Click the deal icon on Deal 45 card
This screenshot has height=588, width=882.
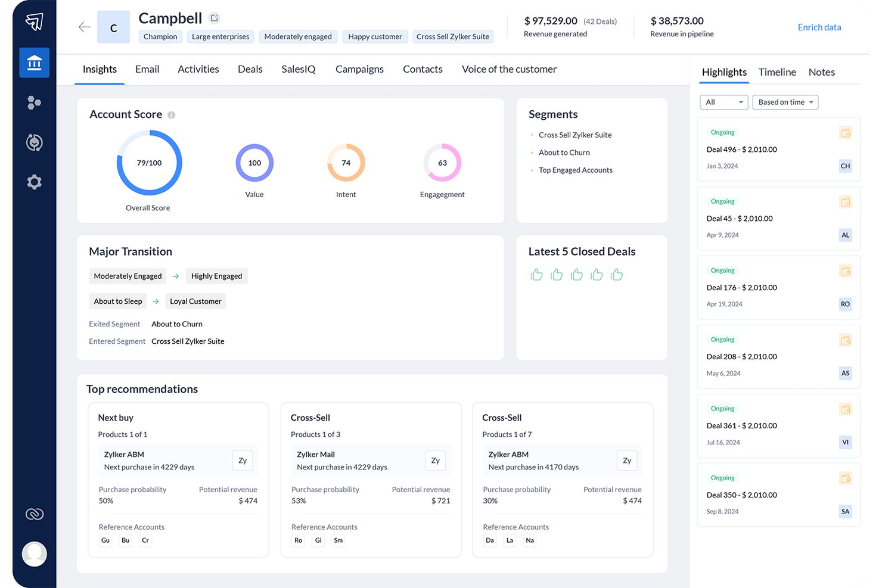coord(846,202)
